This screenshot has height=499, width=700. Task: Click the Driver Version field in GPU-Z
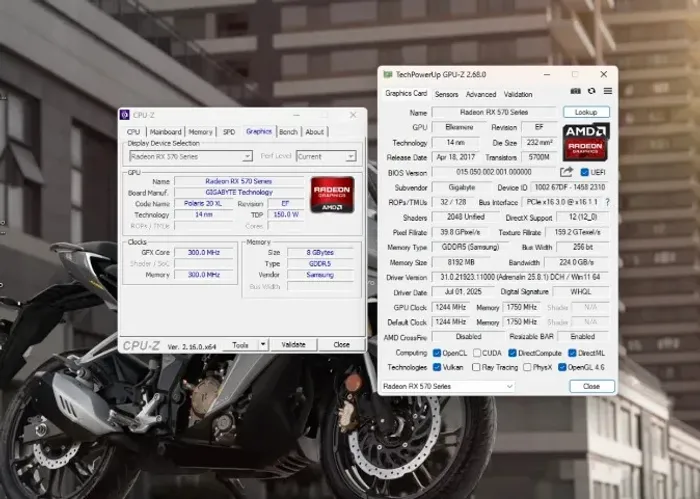pyautogui.click(x=520, y=277)
